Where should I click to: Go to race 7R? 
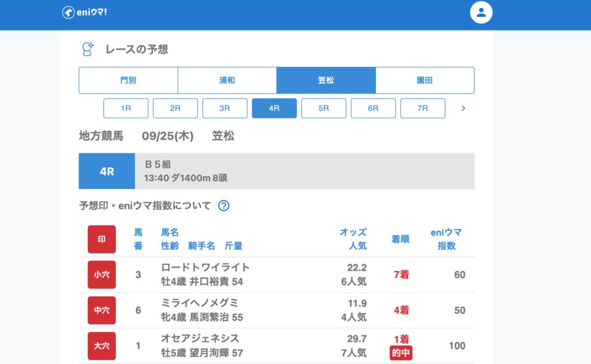422,108
